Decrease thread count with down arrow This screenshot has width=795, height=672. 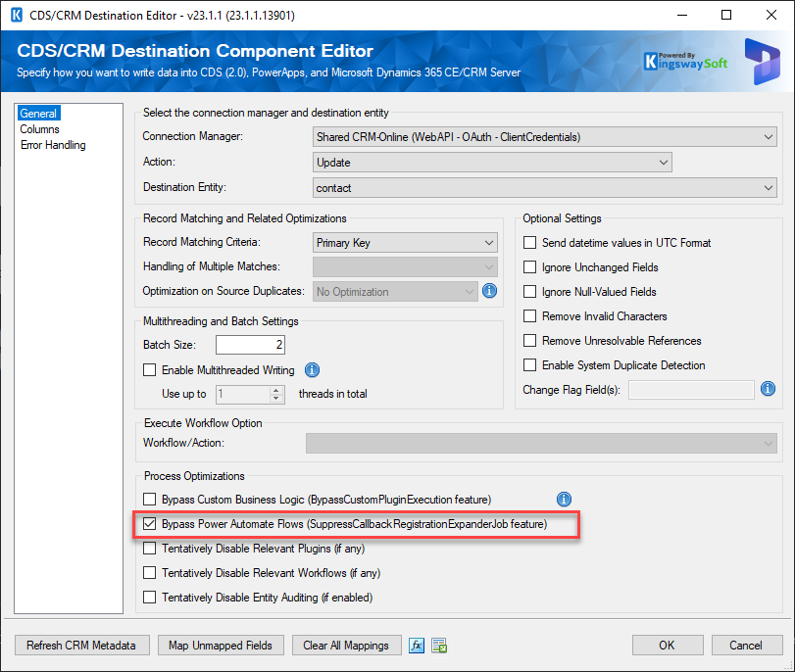click(x=275, y=399)
